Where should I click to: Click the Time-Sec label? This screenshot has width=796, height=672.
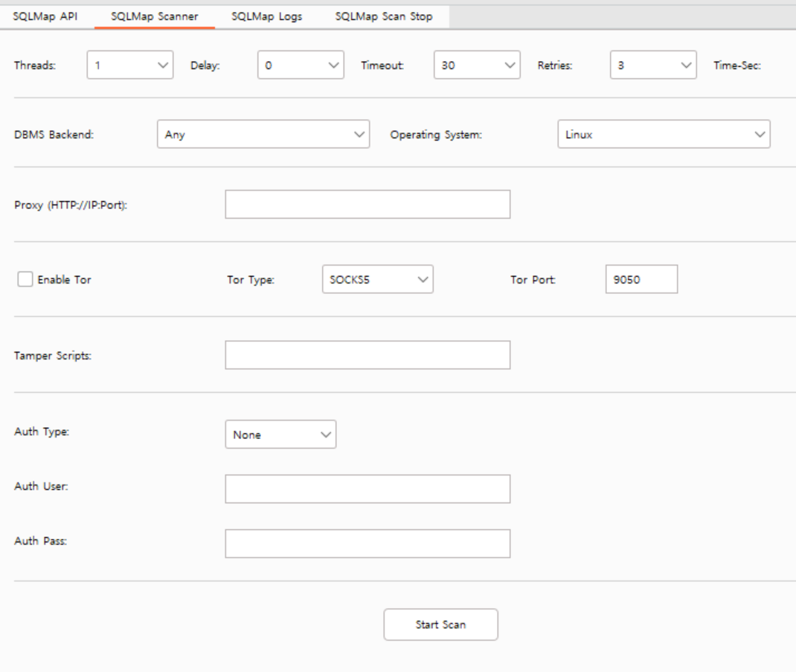click(x=737, y=65)
